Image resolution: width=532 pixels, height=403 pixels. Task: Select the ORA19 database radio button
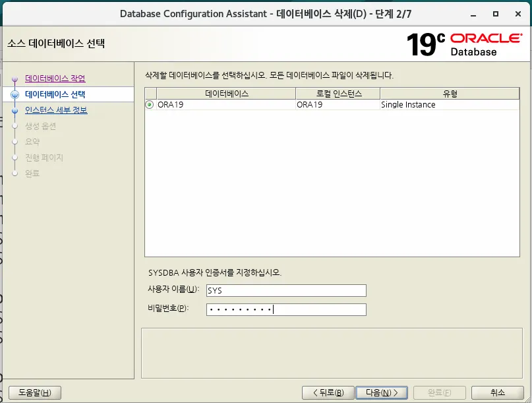coord(149,105)
